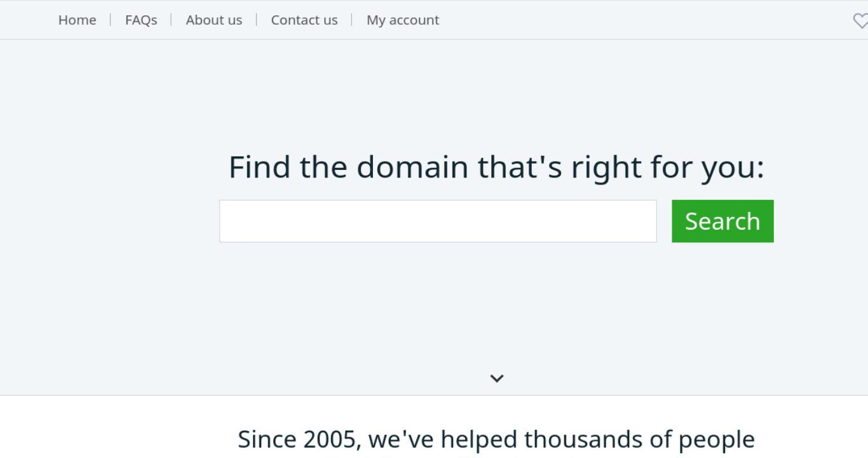Visit the About us page
The height and width of the screenshot is (458, 868).
tap(214, 20)
